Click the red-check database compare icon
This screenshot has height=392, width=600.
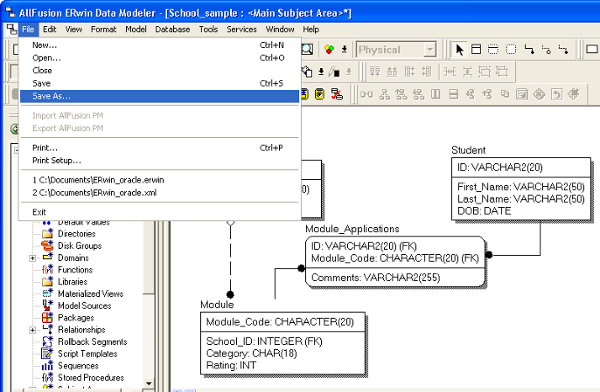pos(337,94)
